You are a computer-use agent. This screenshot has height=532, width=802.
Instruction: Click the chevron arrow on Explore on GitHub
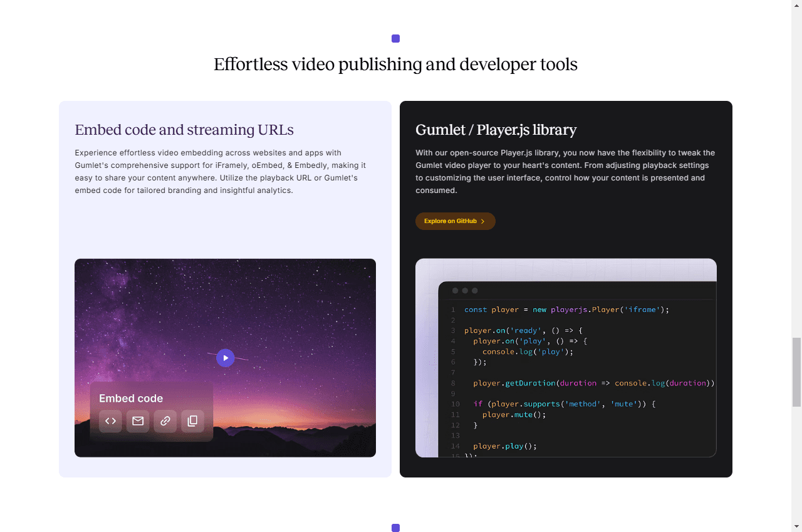482,221
